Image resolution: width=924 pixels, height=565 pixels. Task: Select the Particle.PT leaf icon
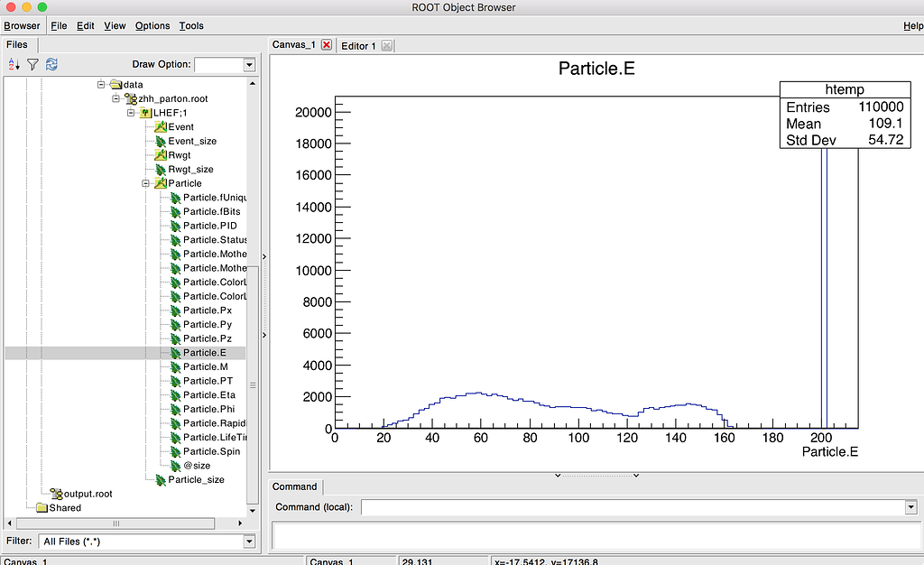pos(175,381)
